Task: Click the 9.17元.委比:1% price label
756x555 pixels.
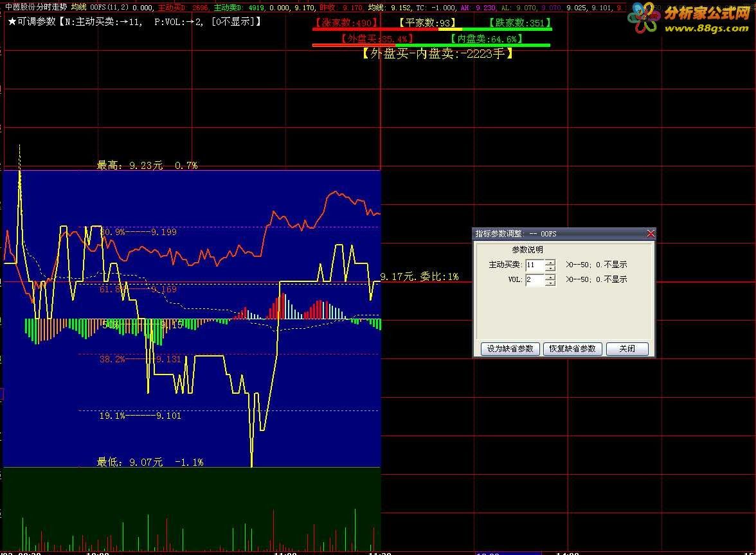Action: click(x=419, y=276)
